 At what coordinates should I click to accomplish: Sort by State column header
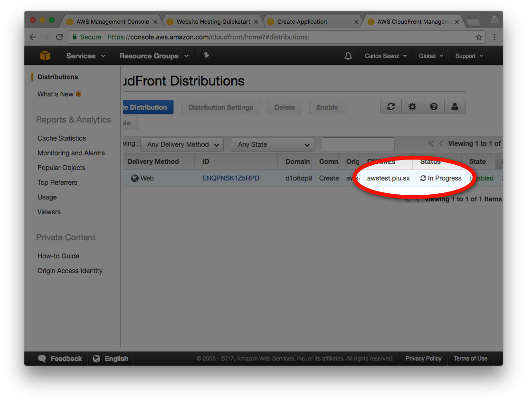[x=477, y=161]
